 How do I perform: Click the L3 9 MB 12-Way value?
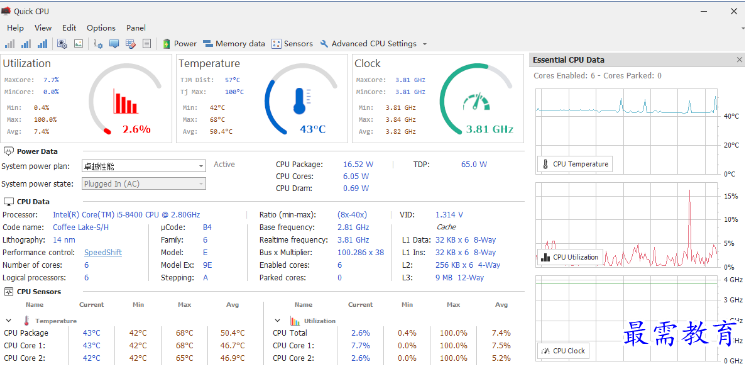pyautogui.click(x=459, y=278)
